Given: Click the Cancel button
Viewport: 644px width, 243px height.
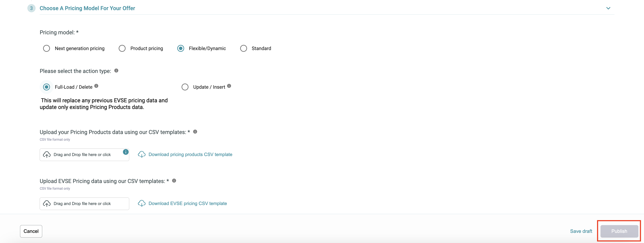Looking at the screenshot, I should point(31,231).
